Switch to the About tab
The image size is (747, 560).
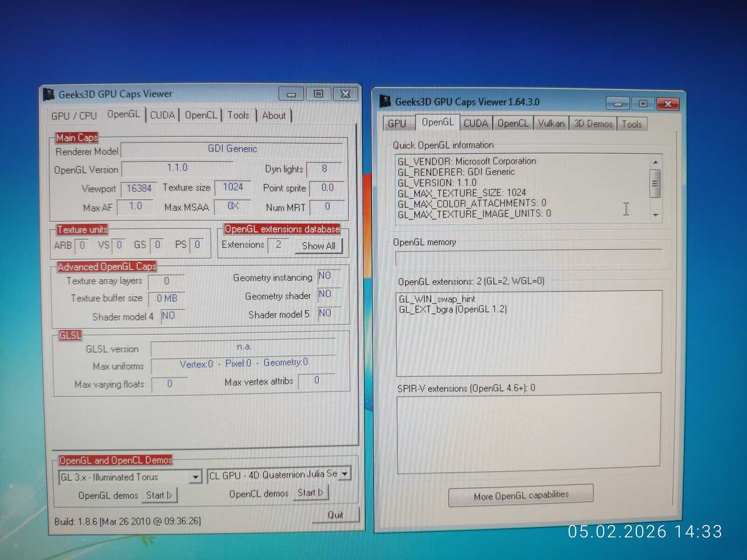(x=274, y=115)
